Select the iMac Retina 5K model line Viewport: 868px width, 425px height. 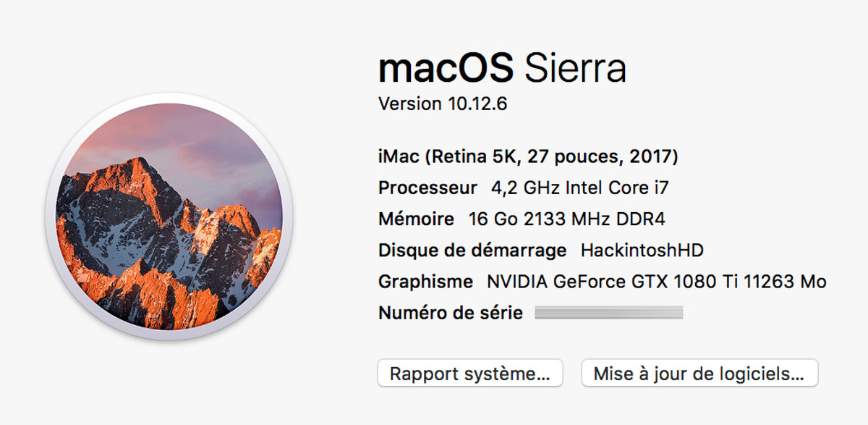tap(528, 156)
